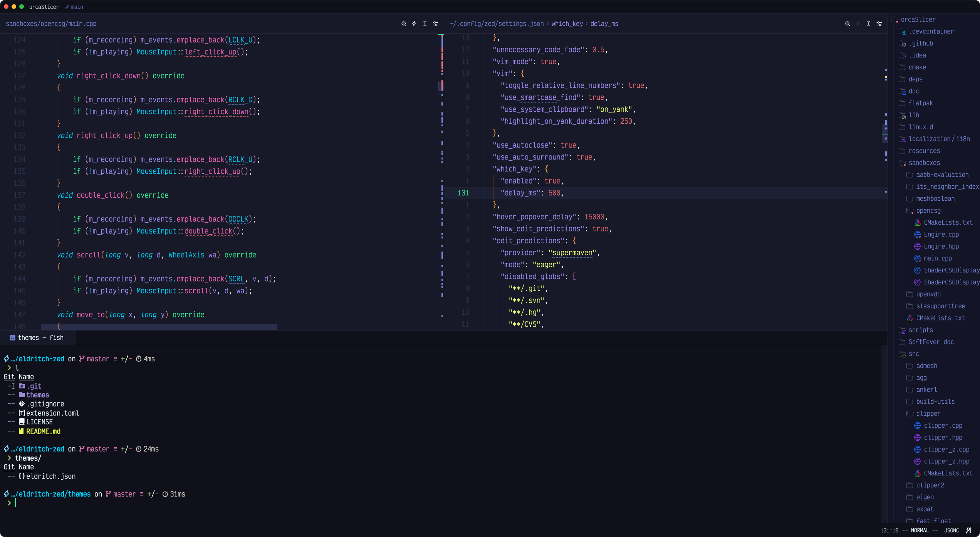Viewport: 980px width, 537px height.
Task: Click the clipper.cpp file icon
Action: point(918,426)
